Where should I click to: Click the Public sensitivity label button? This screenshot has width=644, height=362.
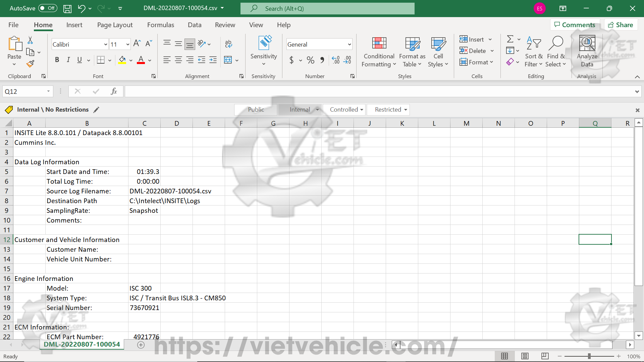pyautogui.click(x=256, y=110)
